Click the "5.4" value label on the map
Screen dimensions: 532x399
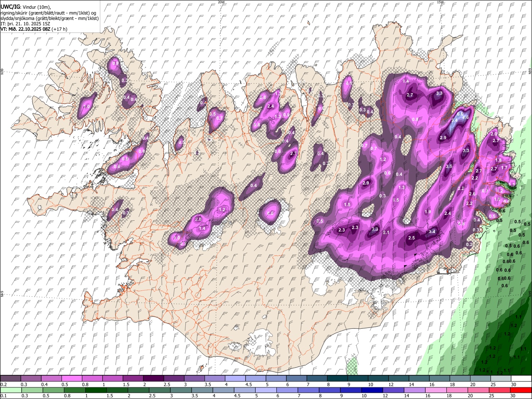(x=454, y=120)
